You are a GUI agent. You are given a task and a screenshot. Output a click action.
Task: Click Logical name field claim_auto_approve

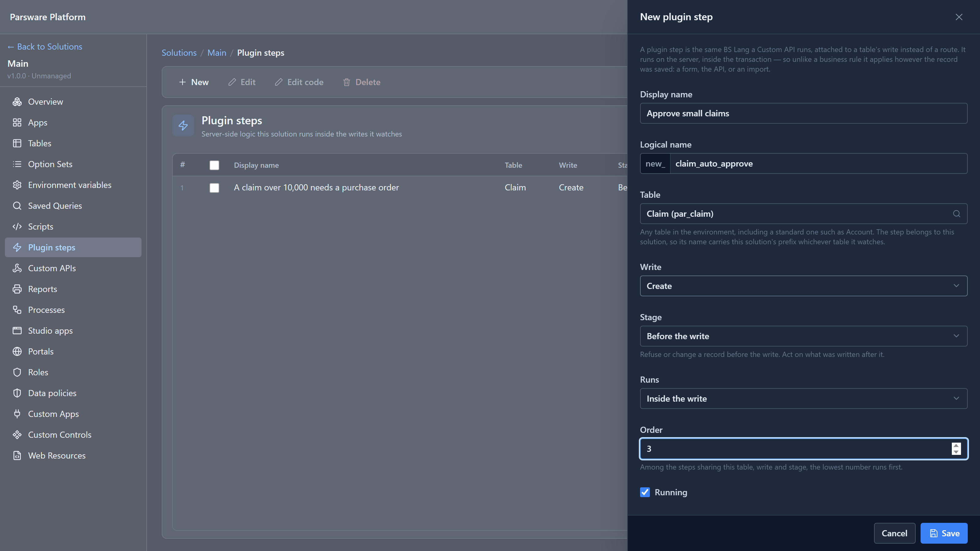pyautogui.click(x=819, y=163)
